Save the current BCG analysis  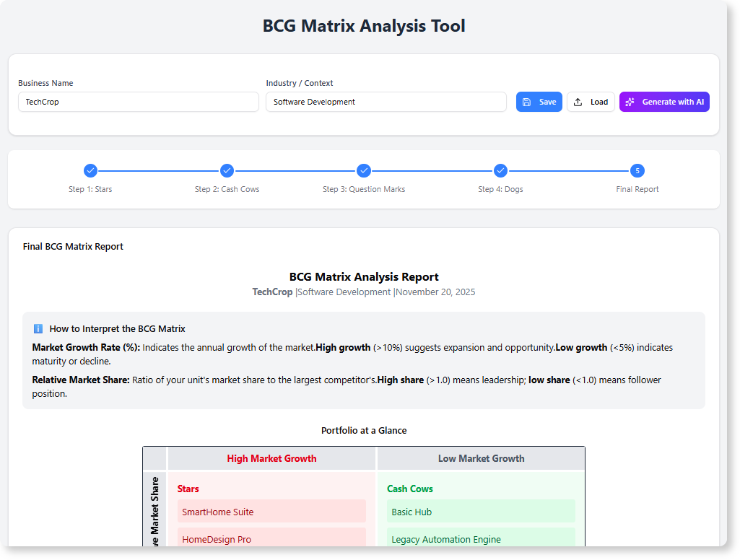coord(539,102)
